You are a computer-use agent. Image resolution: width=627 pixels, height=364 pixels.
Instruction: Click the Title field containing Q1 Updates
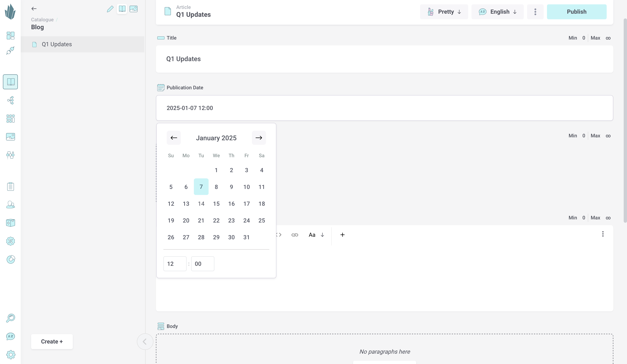click(x=384, y=59)
